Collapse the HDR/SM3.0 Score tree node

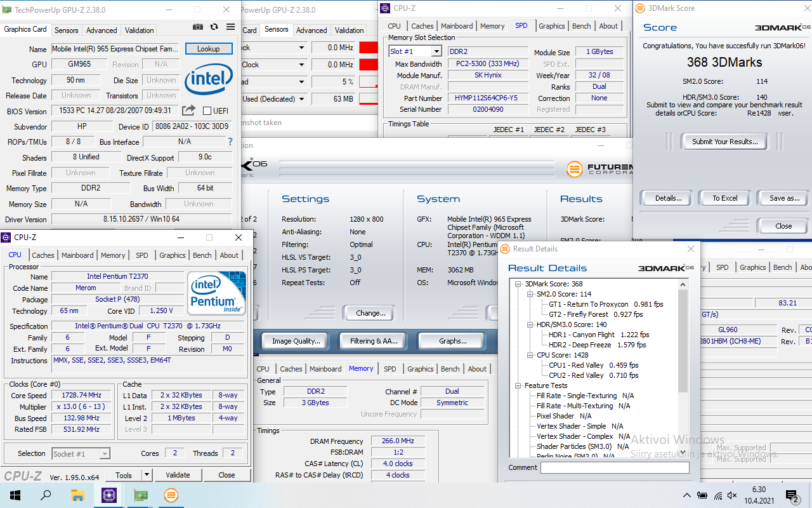point(530,324)
